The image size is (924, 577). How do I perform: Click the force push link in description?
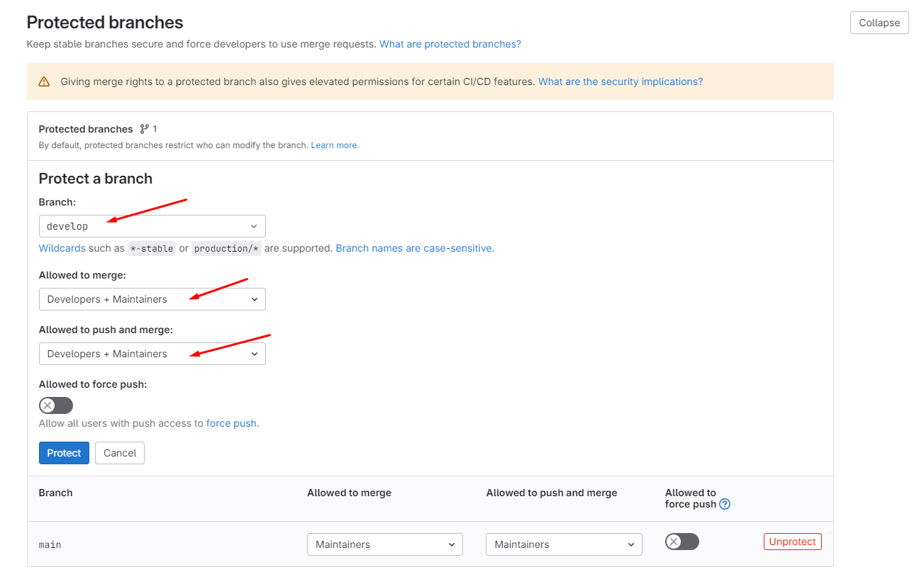coord(231,423)
